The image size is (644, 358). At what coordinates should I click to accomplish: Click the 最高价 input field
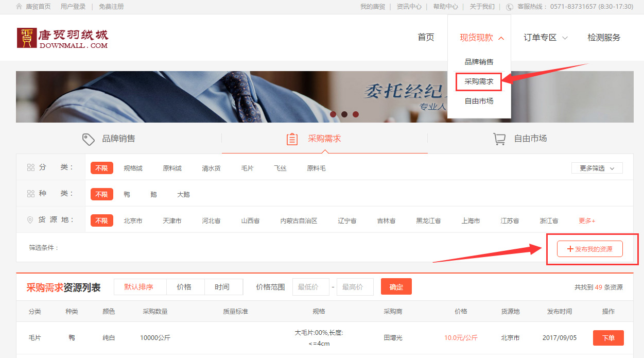click(x=355, y=287)
